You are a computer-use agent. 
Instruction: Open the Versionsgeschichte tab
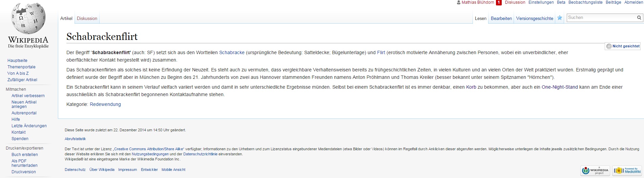[x=534, y=18]
